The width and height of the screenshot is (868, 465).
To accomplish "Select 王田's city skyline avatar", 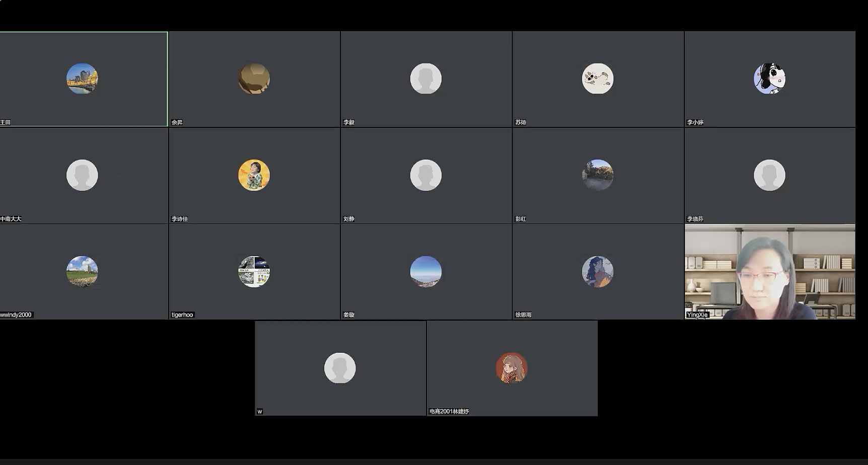I will click(x=82, y=79).
